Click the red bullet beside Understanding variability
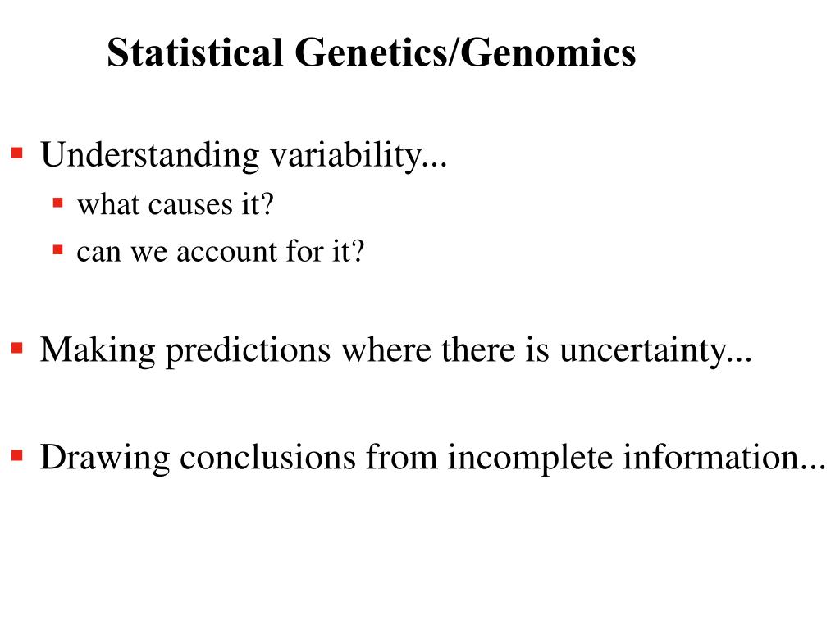 tap(16, 152)
